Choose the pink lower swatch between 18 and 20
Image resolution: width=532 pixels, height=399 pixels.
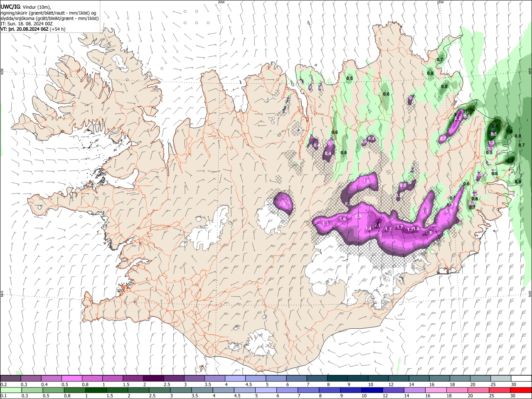coord(457,390)
